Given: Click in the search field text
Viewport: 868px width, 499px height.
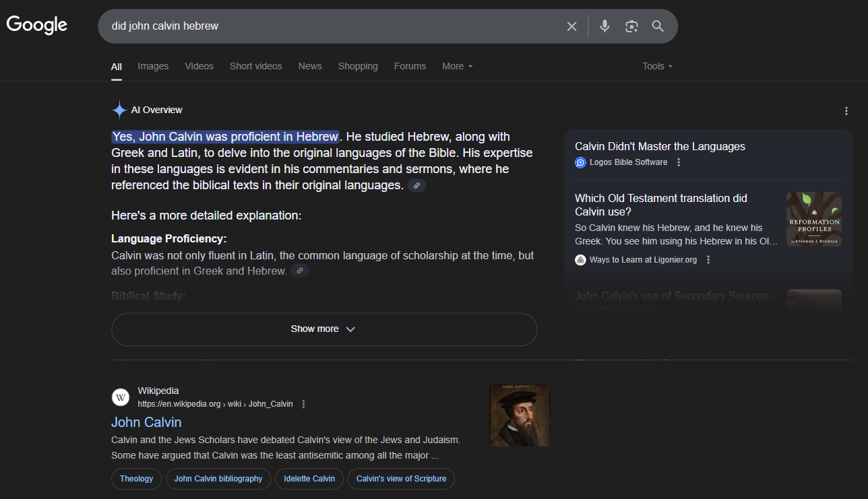Looking at the screenshot, I should 165,26.
